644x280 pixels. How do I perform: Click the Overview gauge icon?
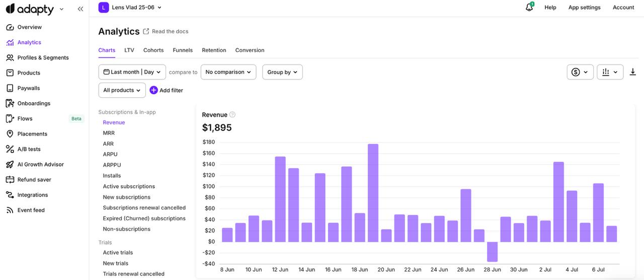[x=10, y=27]
